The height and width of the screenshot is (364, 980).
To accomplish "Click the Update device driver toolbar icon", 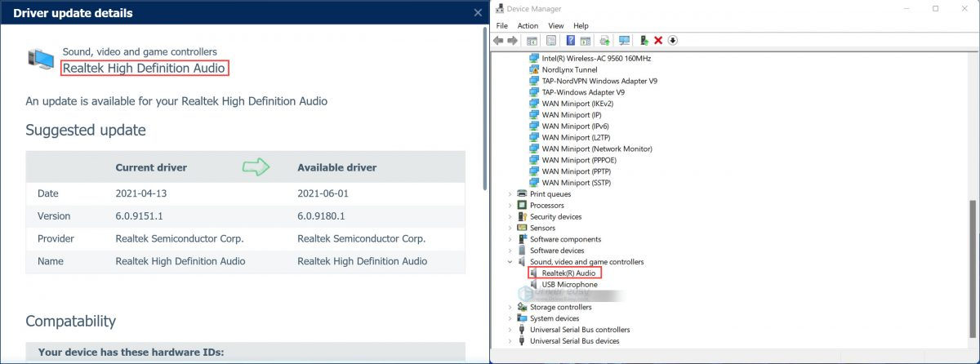I will [x=605, y=40].
